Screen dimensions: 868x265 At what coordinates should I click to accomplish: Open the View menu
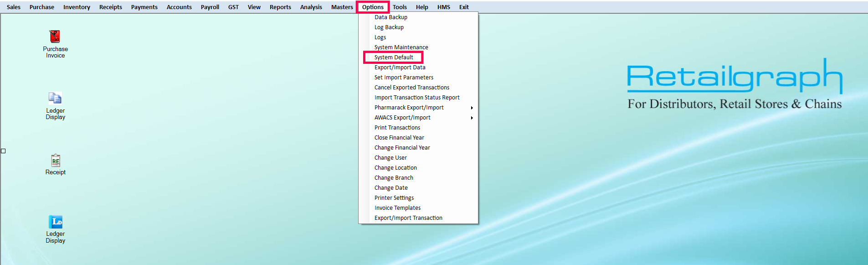[254, 7]
